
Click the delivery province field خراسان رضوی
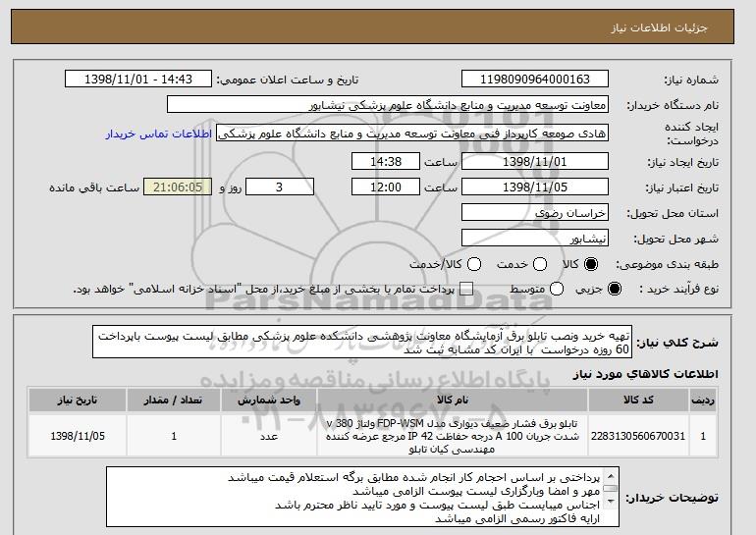535,213
